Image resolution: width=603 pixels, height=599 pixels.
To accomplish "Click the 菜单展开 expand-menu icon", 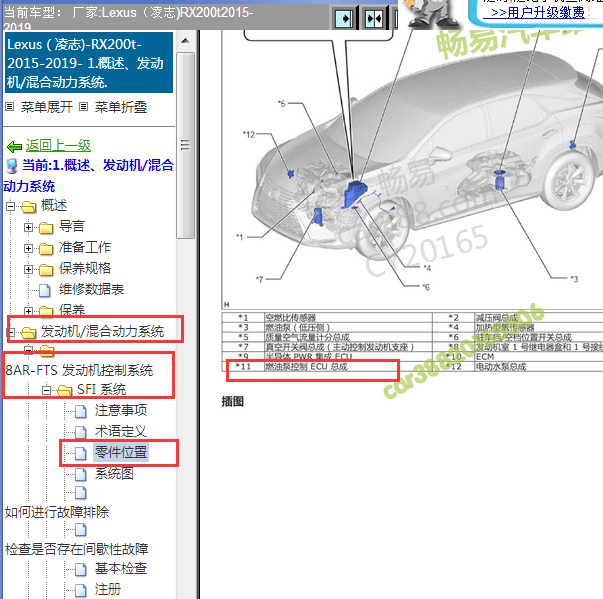I will coord(10,107).
